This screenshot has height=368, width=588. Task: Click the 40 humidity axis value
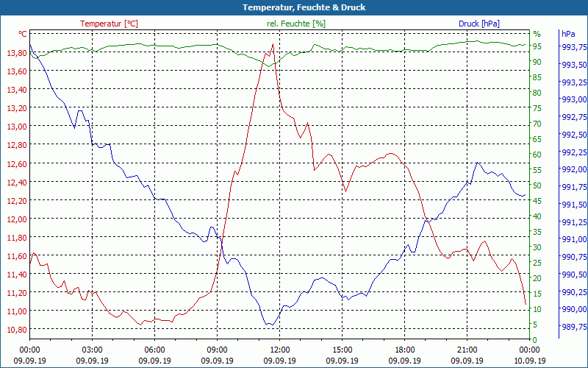[537, 216]
